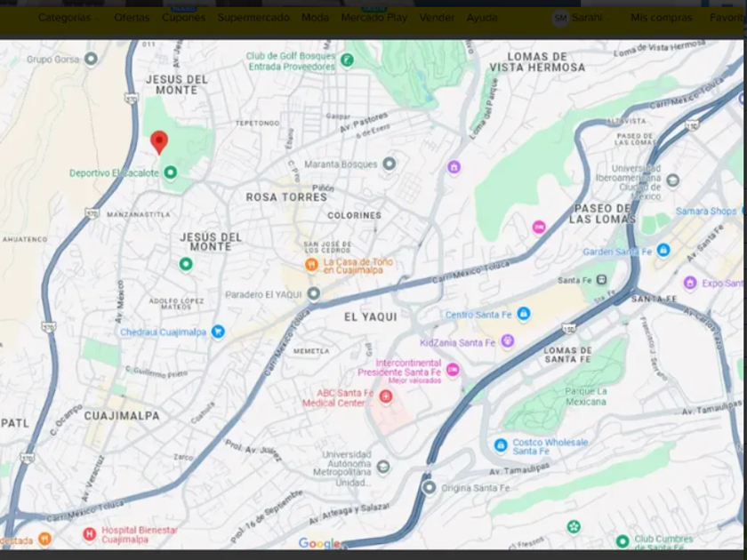
Task: Select the Grupo Gorsa map marker
Action: [x=91, y=59]
